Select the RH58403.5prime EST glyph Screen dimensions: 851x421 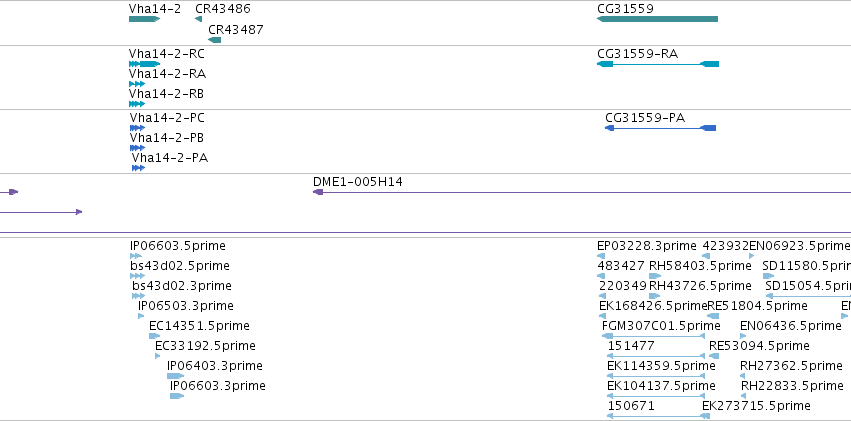[x=655, y=276]
